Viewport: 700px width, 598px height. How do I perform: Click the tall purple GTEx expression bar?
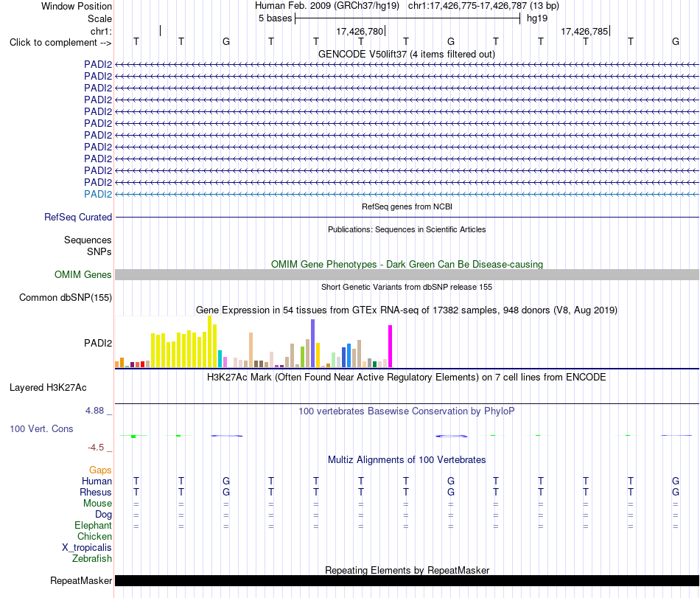313,344
